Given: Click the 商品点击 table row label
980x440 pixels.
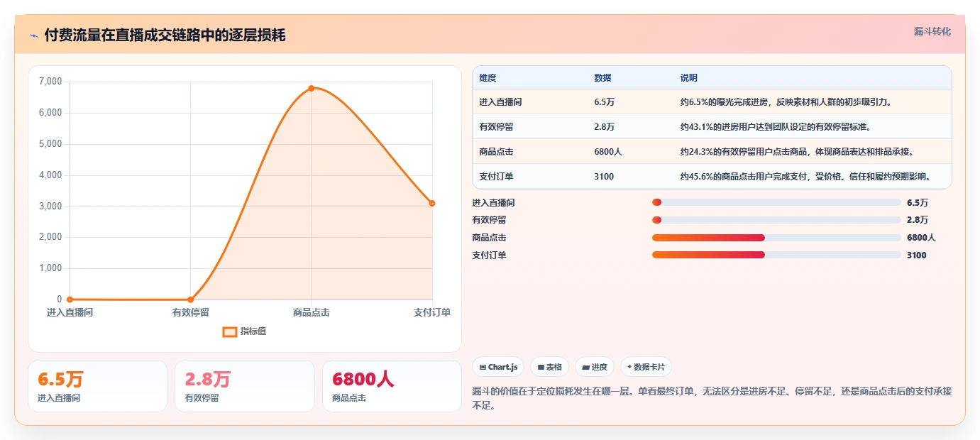Looking at the screenshot, I should tap(497, 152).
